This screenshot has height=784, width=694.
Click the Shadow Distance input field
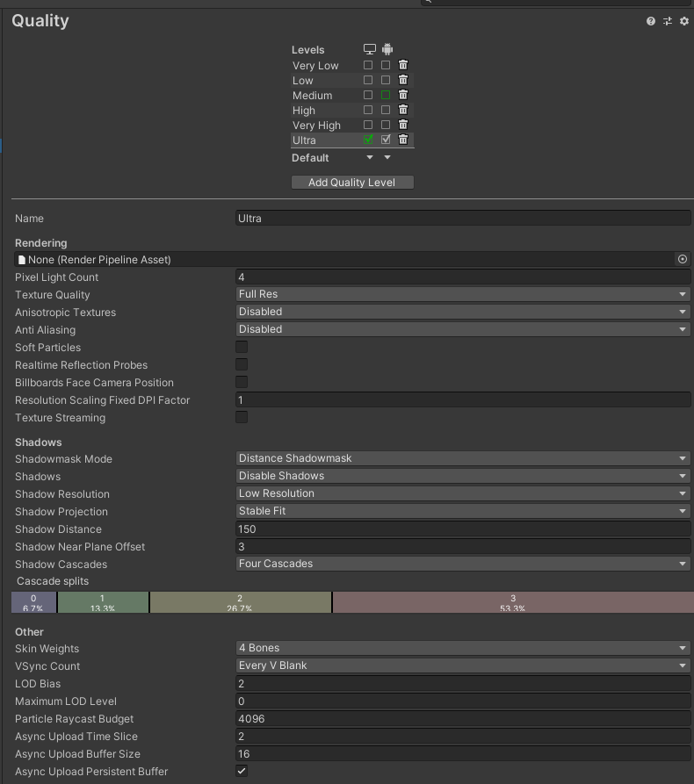(462, 529)
